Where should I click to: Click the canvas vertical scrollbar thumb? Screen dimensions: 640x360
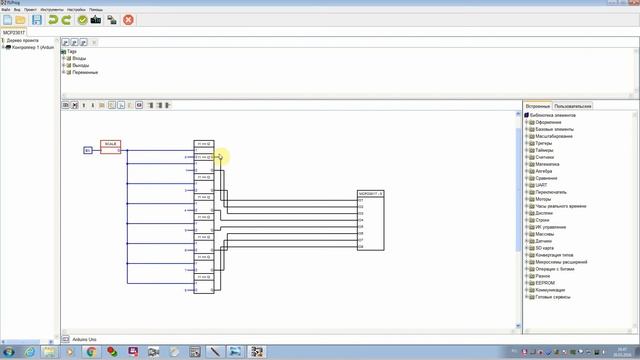[518, 190]
